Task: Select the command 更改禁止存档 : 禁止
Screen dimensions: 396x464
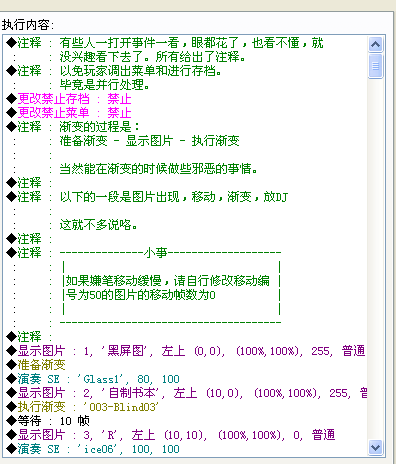Action: pyautogui.click(x=69, y=99)
